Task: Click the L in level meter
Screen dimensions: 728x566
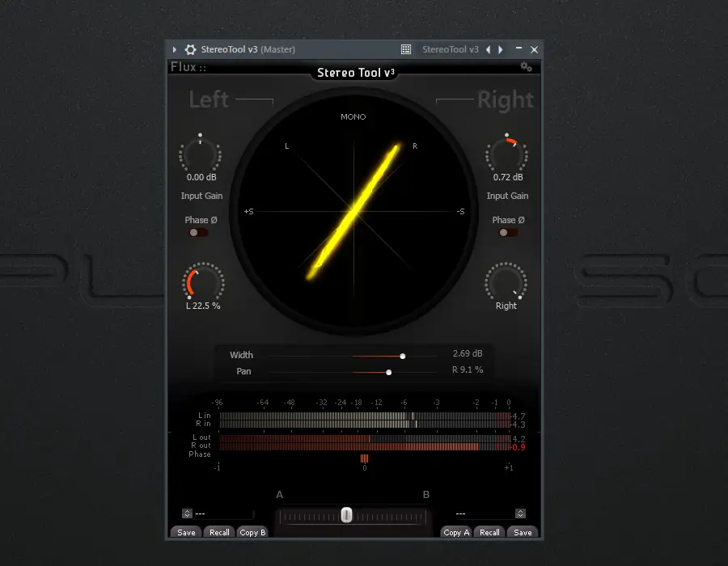Action: (365, 416)
